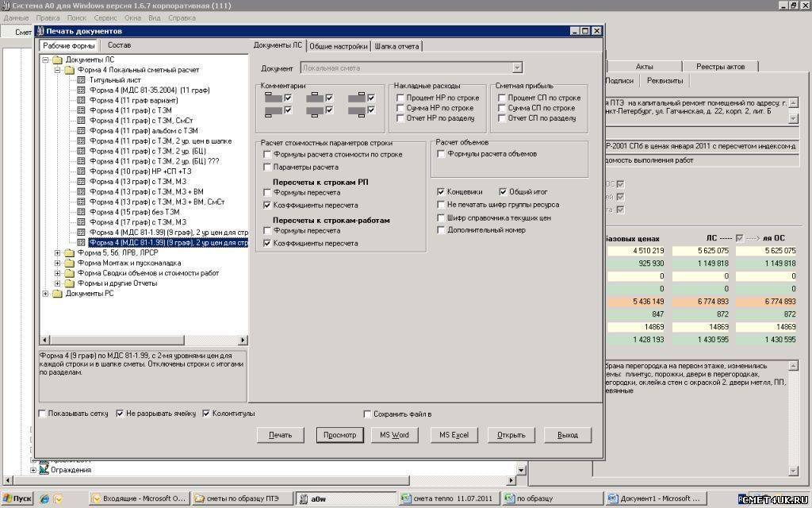Image resolution: width=812 pixels, height=508 pixels.
Task: Collapse the Форма 4 Локальный сметный расчет node
Action: [58, 70]
